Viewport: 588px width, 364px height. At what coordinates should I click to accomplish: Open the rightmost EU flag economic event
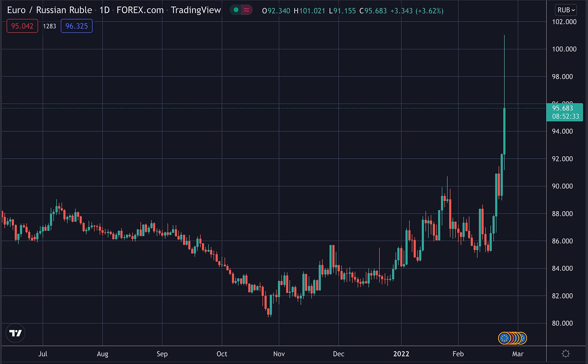523,338
